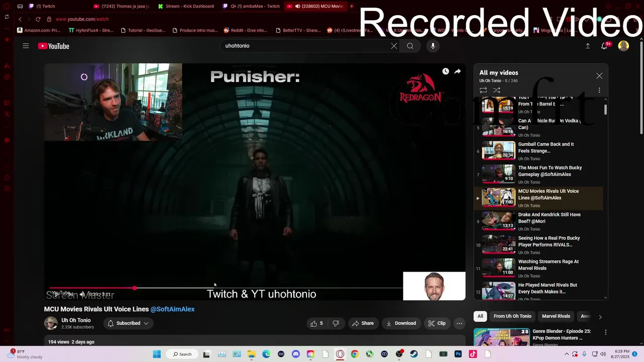Close the All my videos playlist panel

pyautogui.click(x=599, y=75)
